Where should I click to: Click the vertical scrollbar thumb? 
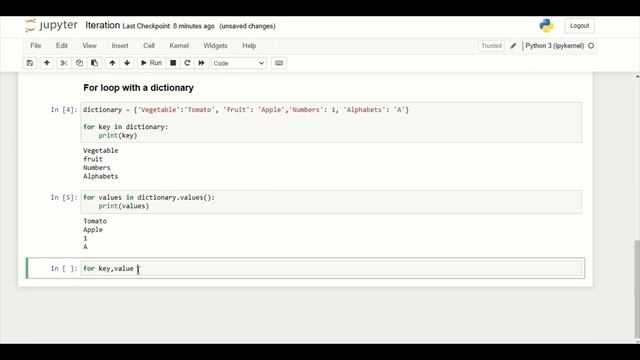coord(637,290)
